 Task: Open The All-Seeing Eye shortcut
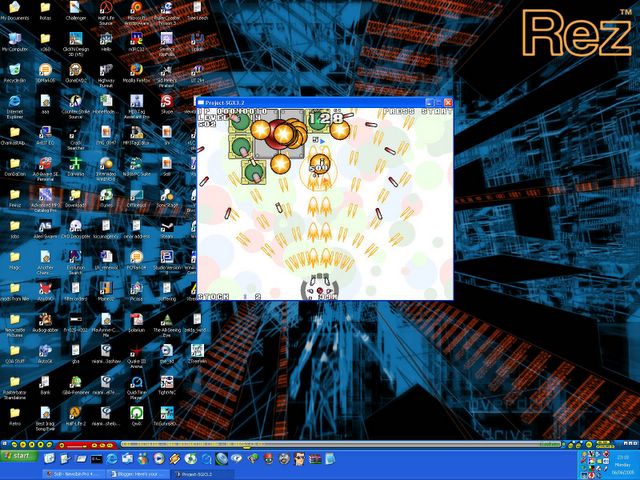pos(167,325)
